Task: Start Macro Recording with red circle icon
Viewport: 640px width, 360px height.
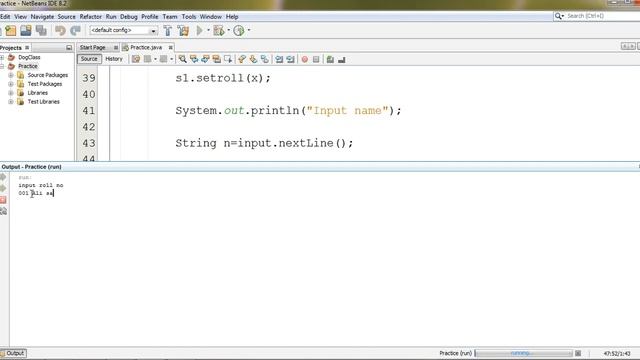Action: pyautogui.click(x=304, y=60)
